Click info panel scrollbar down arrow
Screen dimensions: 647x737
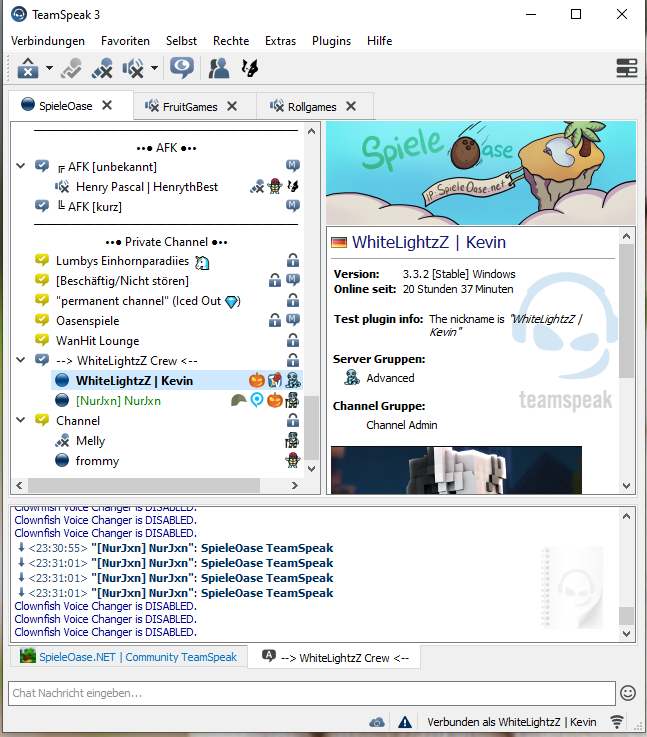(626, 486)
